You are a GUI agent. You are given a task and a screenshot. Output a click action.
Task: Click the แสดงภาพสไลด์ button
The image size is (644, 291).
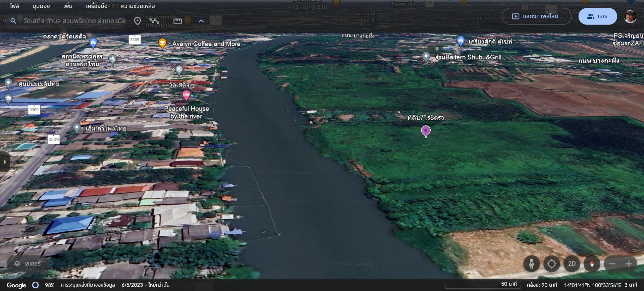[x=536, y=16]
